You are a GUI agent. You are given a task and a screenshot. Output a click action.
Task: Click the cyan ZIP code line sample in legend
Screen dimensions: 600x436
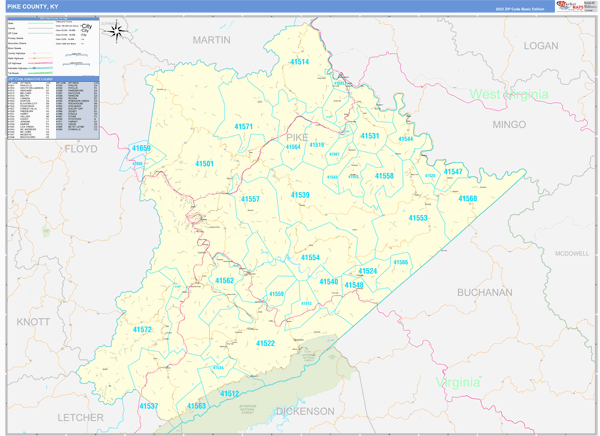coord(40,33)
